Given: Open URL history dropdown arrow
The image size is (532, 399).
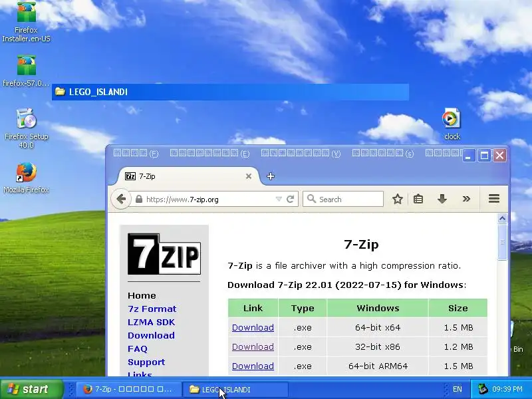Looking at the screenshot, I should point(279,199).
